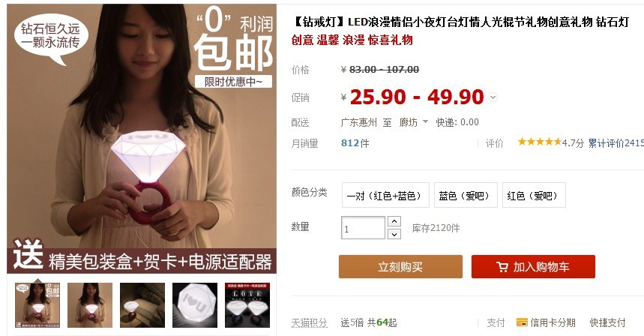The image size is (644, 336).
Task: Open the I♥U diamond top thumbnail
Action: point(195,305)
